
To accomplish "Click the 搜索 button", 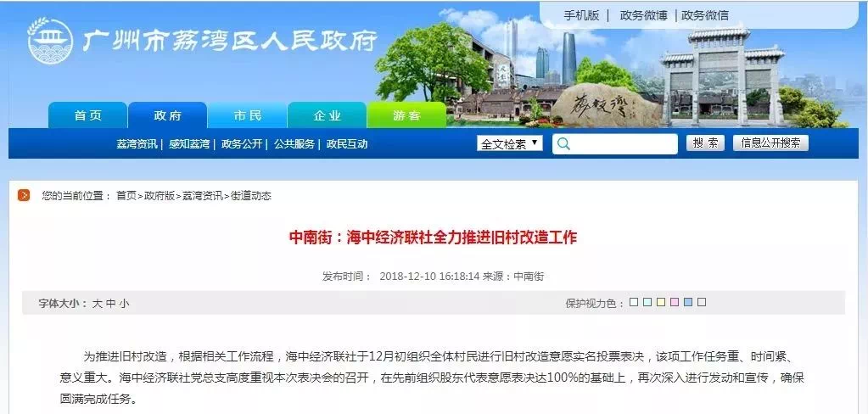I will (x=705, y=143).
